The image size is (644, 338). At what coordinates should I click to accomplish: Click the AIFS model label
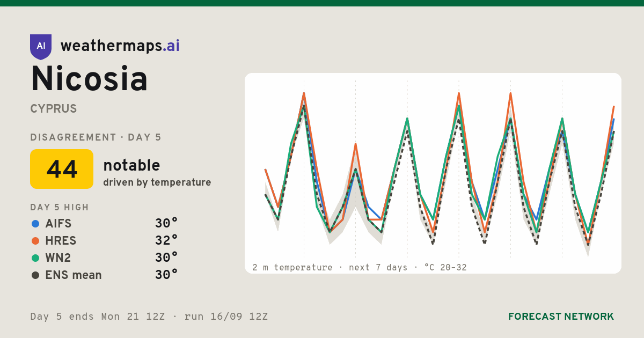tap(58, 224)
